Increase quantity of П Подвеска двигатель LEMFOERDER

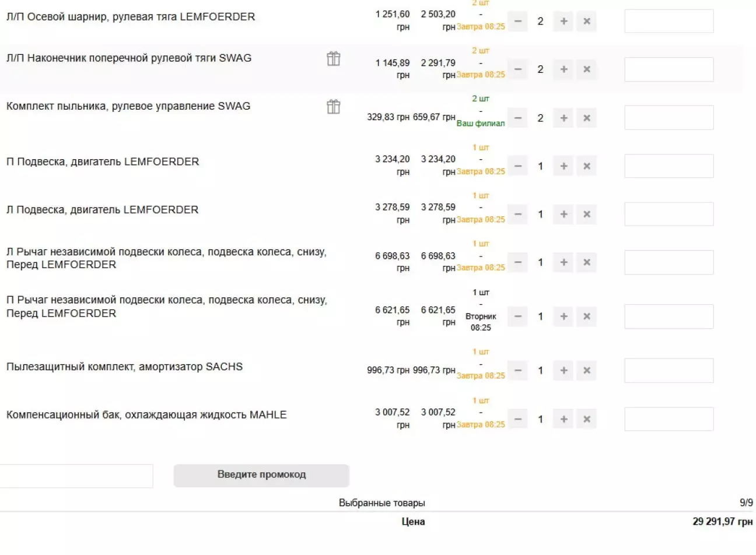563,167
